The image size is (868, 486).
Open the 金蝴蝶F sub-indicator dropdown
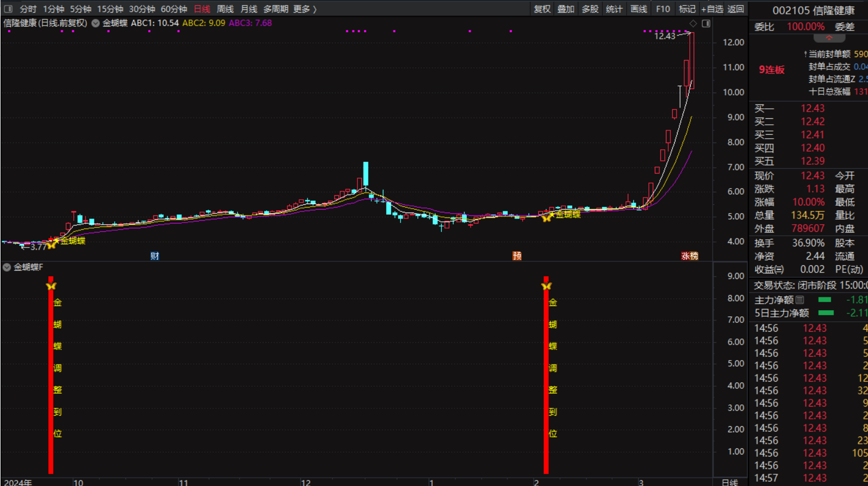[x=7, y=267]
